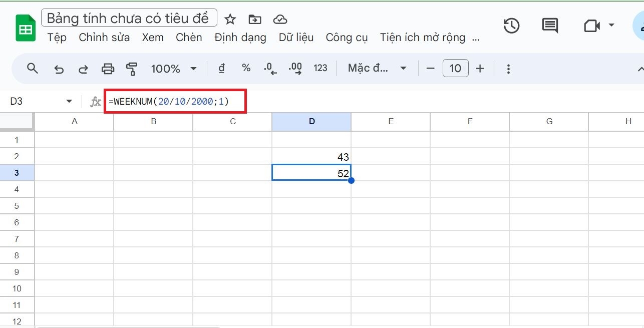The width and height of the screenshot is (644, 328).
Task: Edit the font size field 10
Action: tap(455, 69)
